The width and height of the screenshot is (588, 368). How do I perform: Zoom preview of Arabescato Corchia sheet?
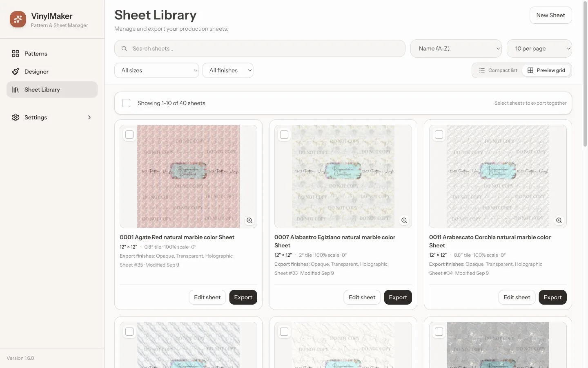pyautogui.click(x=559, y=220)
